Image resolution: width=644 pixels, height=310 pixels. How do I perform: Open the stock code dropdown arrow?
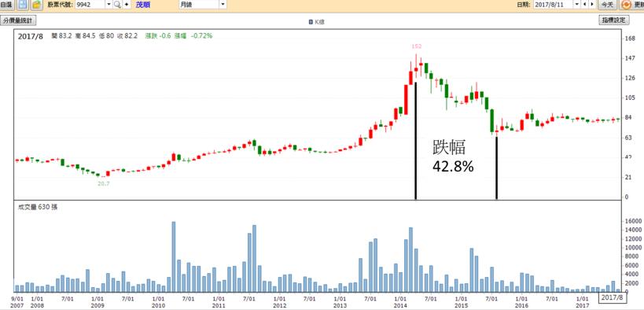(x=109, y=5)
